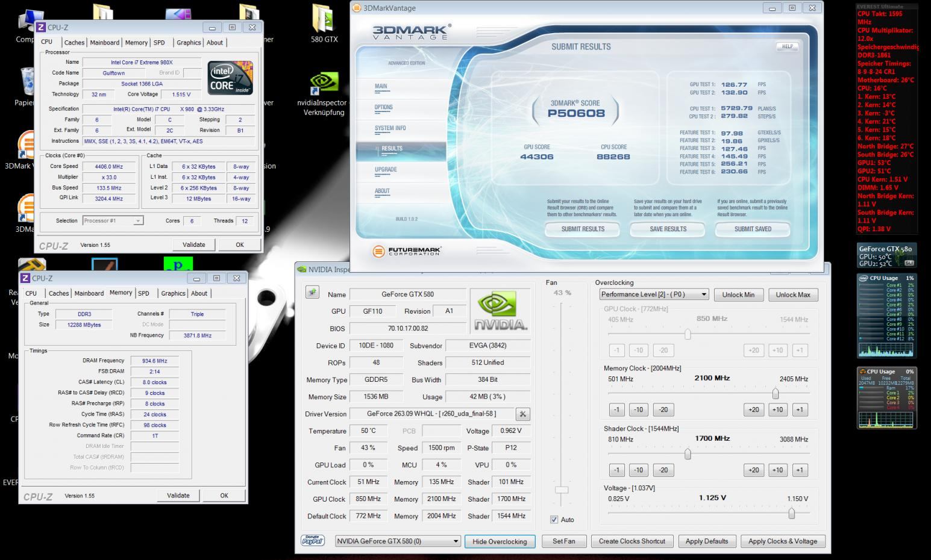Open Graphics tab in CPU-Z top window

[189, 42]
